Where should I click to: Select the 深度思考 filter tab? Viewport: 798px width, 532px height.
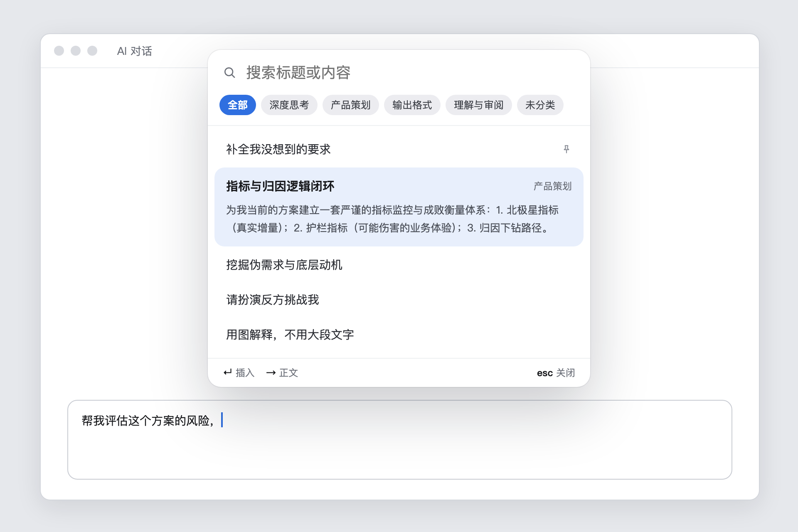(x=289, y=105)
